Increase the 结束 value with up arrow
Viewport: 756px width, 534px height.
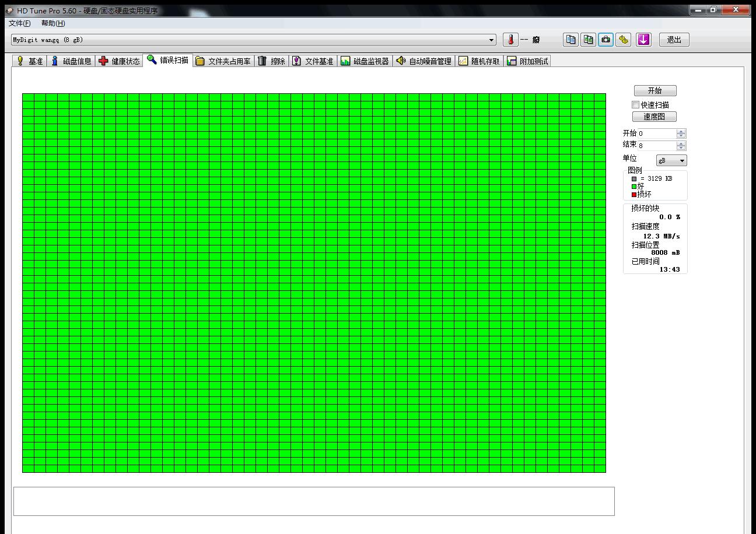tap(681, 143)
